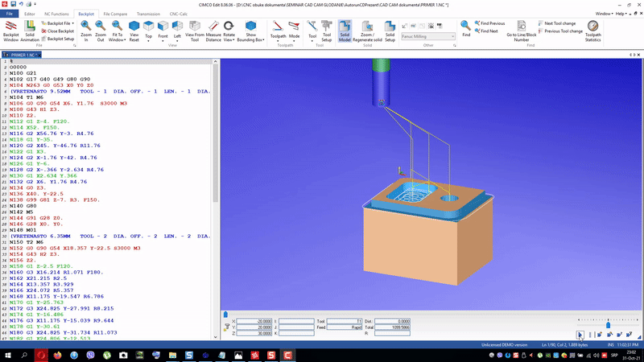Jump to Previous Tool change
The height and width of the screenshot is (362, 644).
560,31
